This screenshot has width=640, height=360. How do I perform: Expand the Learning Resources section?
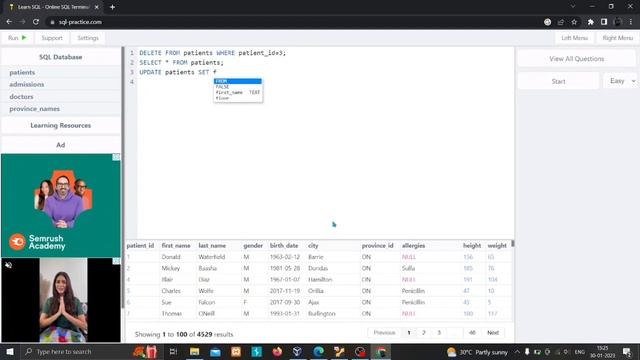point(60,125)
